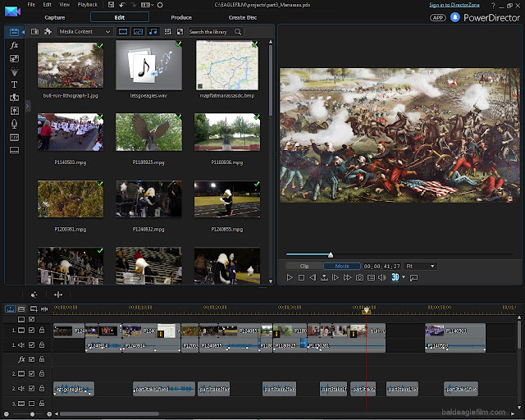Screen dimensions: 525x420
Task: Toggle the audio filter in media library
Action: (153, 32)
